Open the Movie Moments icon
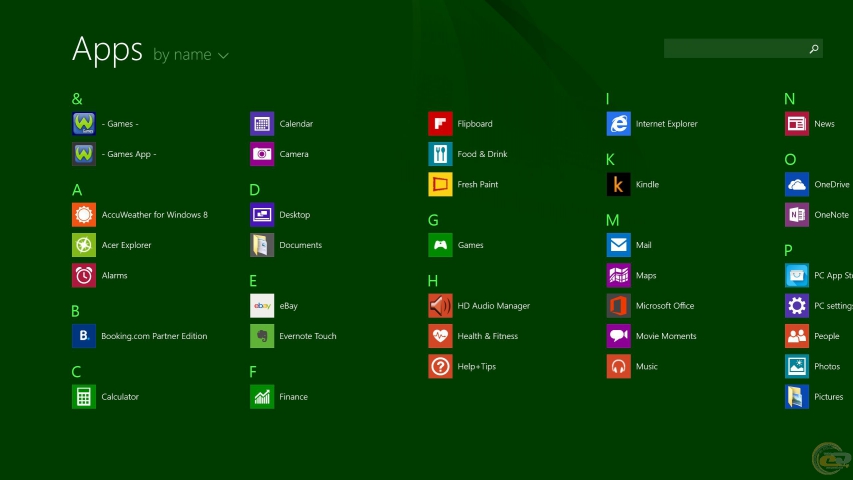The height and width of the screenshot is (480, 853). click(x=619, y=336)
